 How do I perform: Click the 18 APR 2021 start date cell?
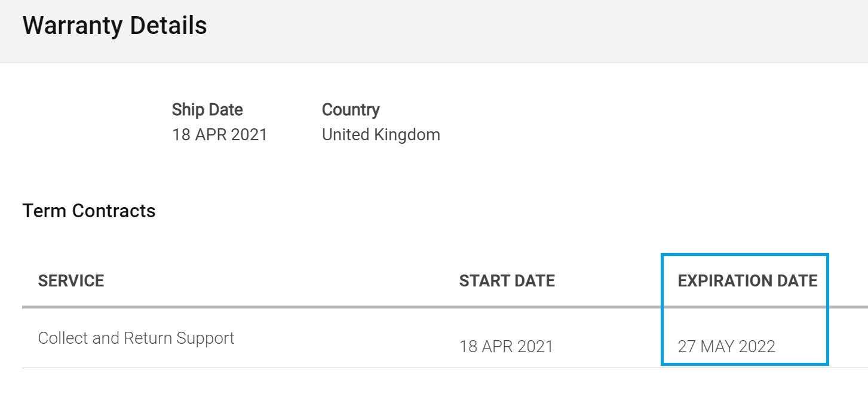point(506,347)
